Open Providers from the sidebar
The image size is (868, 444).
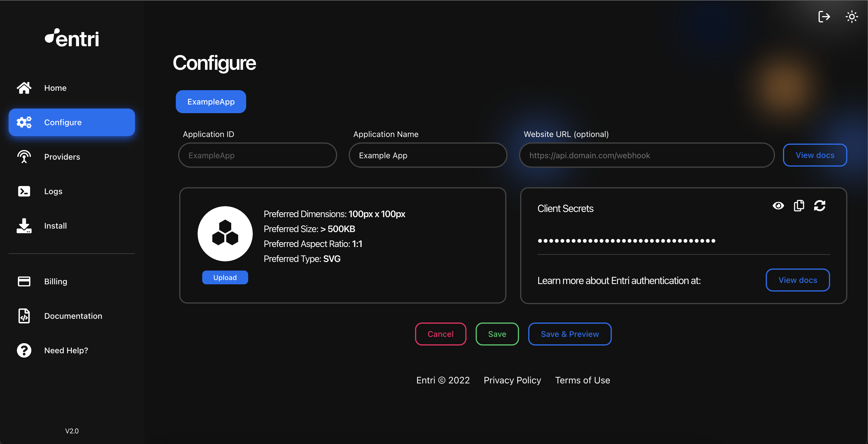point(62,157)
